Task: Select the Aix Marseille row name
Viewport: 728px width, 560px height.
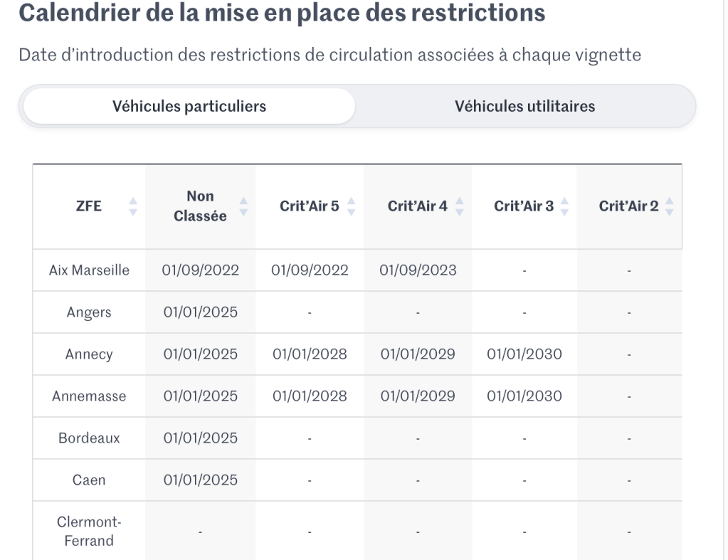Action: pos(89,270)
